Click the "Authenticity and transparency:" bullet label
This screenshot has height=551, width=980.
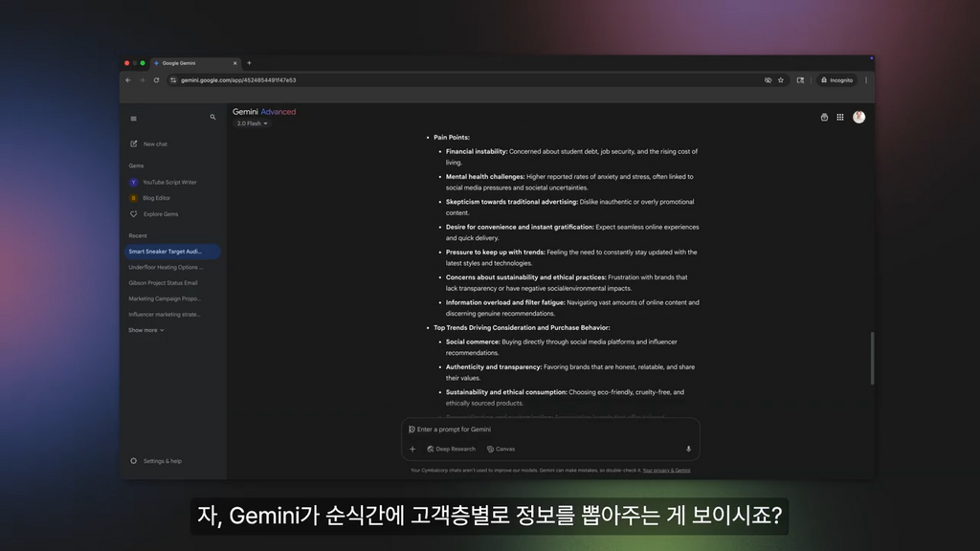point(494,367)
